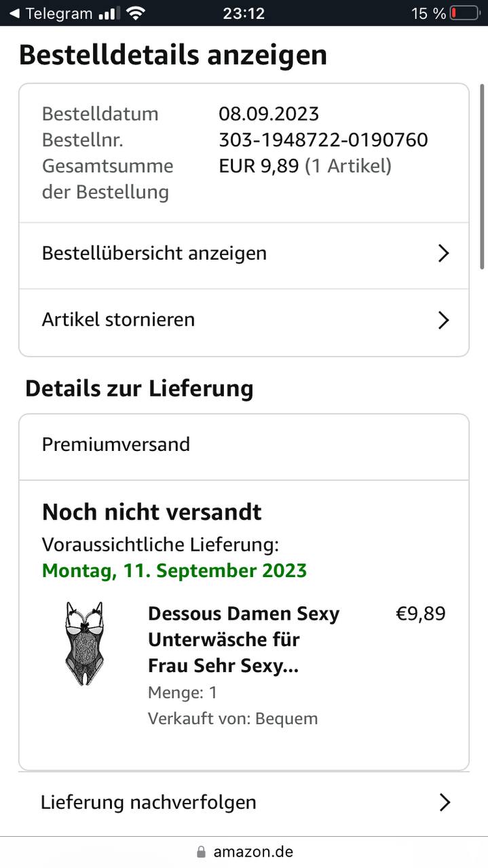Click the order number 303-1948722-0190760
This screenshot has width=488, height=868.
(323, 140)
